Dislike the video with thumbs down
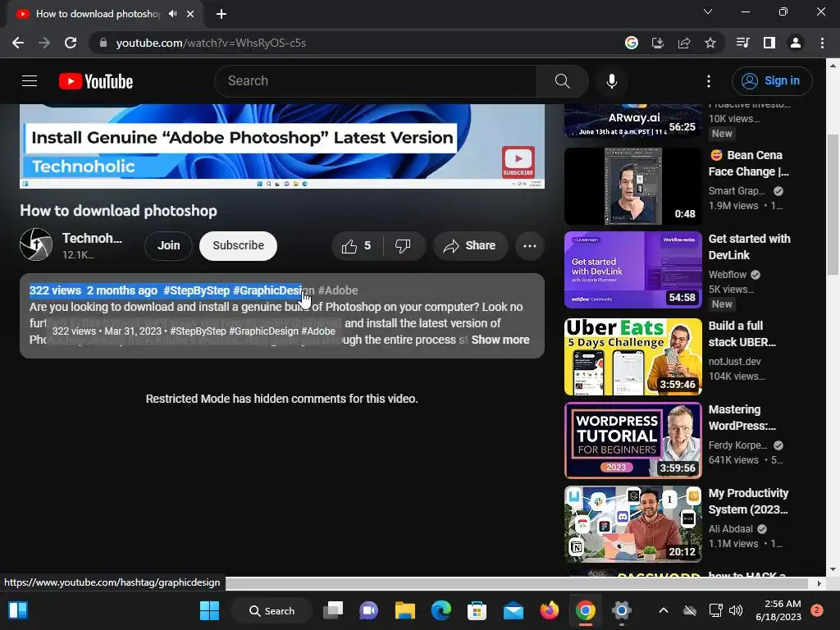 [x=403, y=246]
